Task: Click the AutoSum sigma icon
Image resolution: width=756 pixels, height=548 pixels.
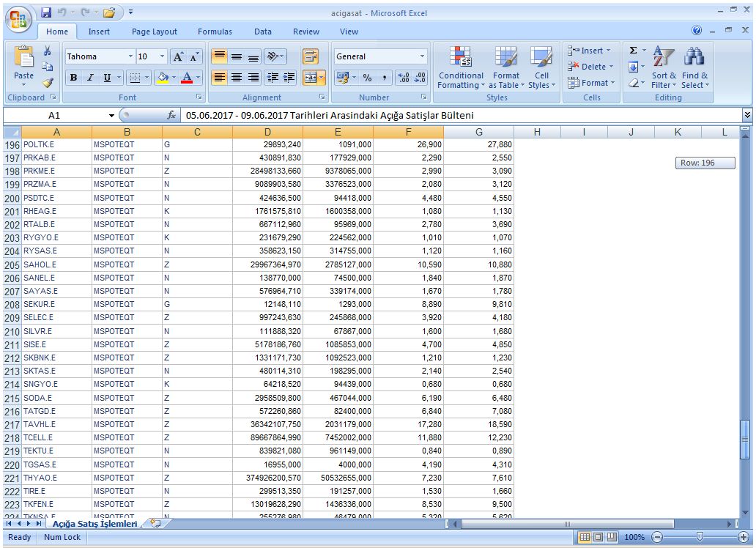Action: (x=634, y=51)
